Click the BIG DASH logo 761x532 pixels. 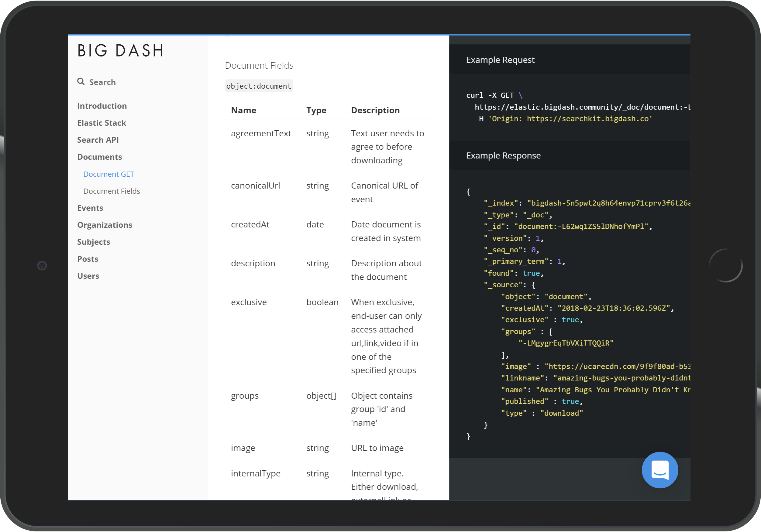point(121,51)
